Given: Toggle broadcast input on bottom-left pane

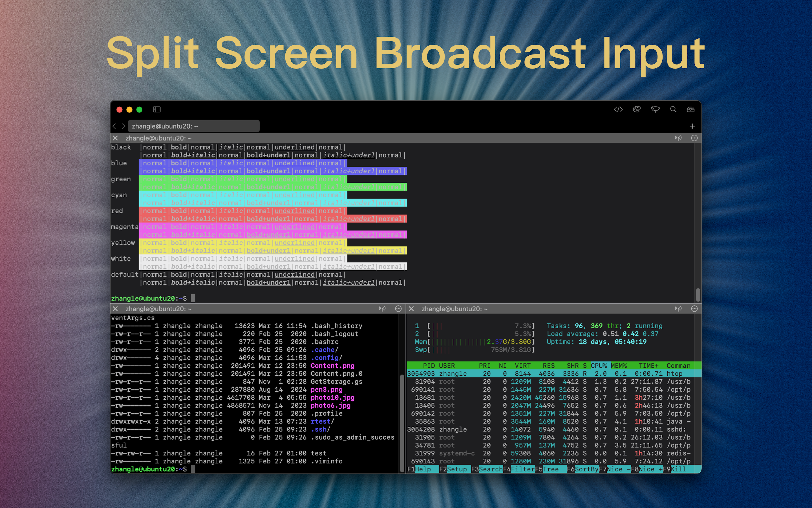Looking at the screenshot, I should (382, 309).
